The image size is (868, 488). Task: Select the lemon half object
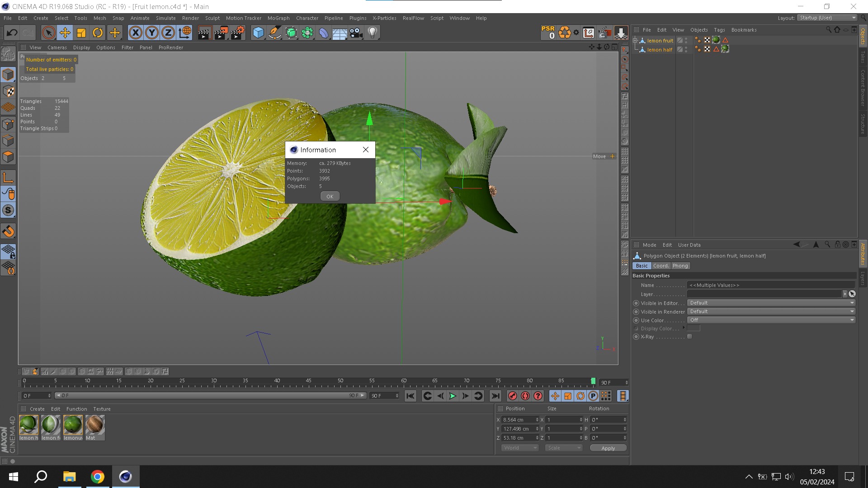coord(660,50)
